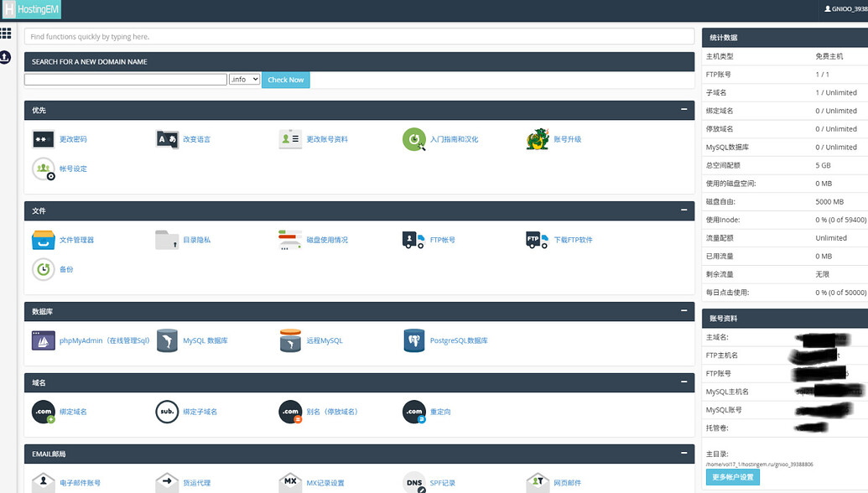Open the phpMyAdmin icon
This screenshot has height=493, width=868.
44,340
